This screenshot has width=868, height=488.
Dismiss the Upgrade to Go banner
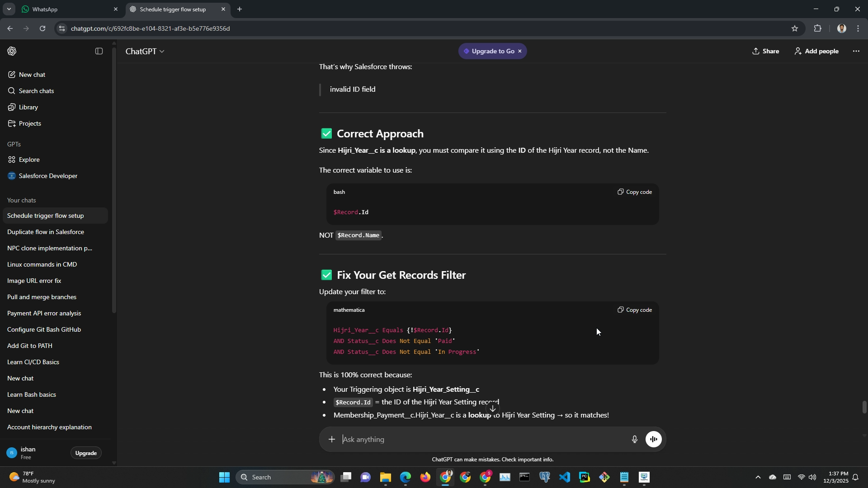[520, 51]
